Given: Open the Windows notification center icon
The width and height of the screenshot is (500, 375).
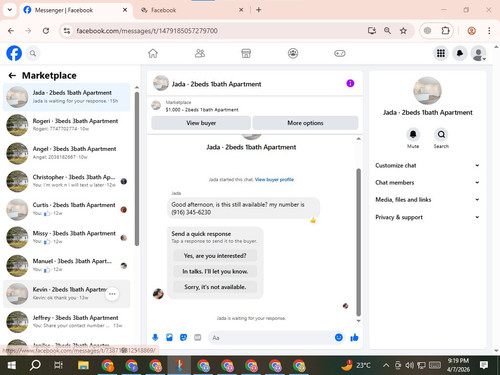Looking at the screenshot, I should (x=484, y=365).
